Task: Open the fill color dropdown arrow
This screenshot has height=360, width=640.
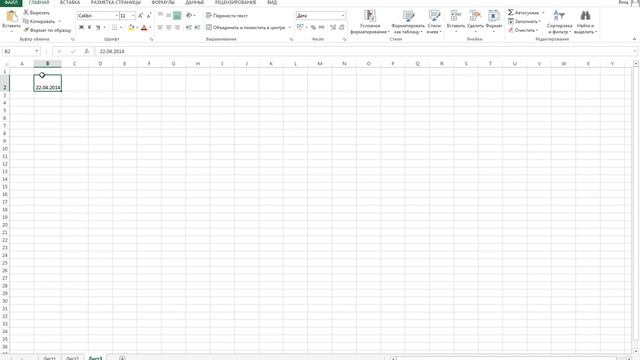Action: point(137,27)
